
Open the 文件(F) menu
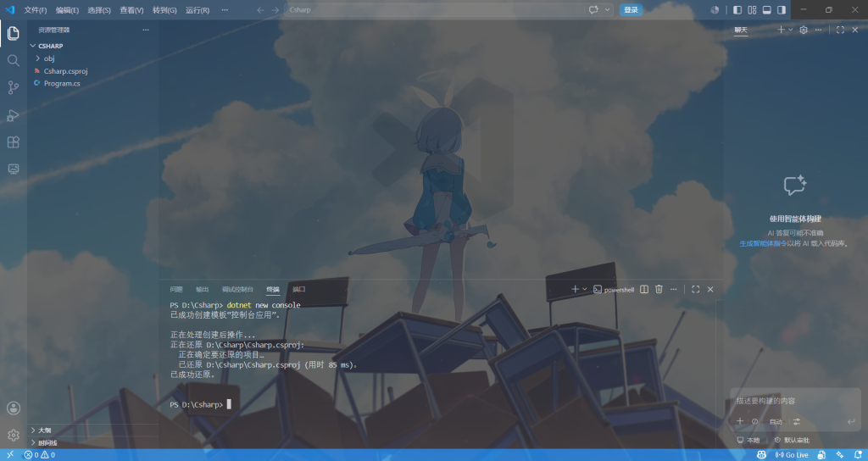click(x=36, y=10)
